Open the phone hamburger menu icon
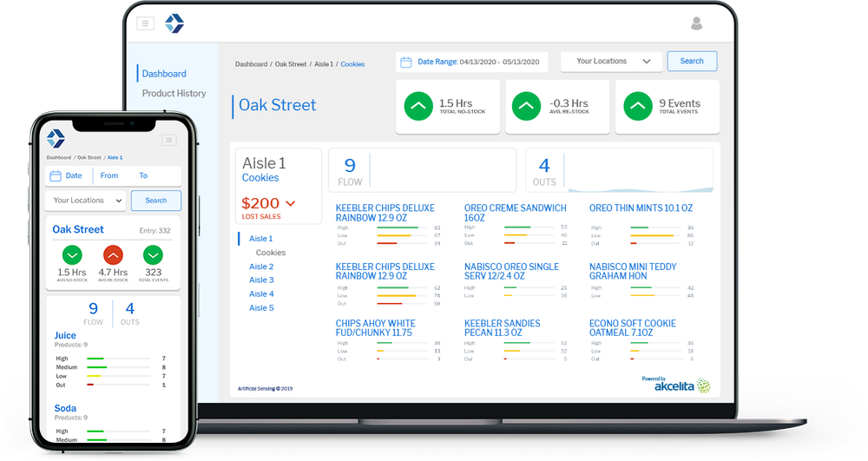The width and height of the screenshot is (868, 461). (x=169, y=140)
